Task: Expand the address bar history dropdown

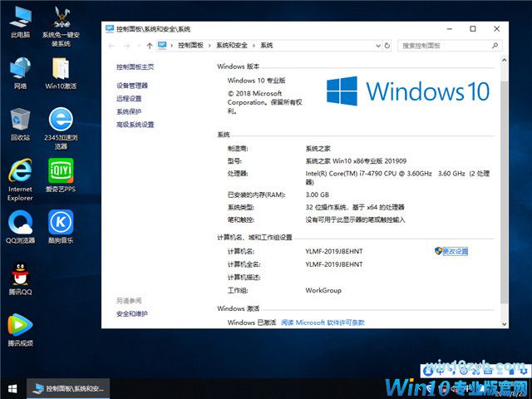Action: [378, 46]
